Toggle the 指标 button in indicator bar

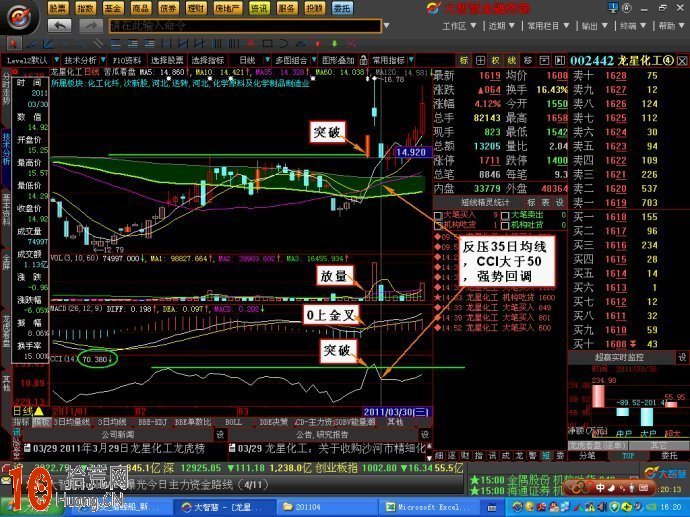pyautogui.click(x=21, y=422)
